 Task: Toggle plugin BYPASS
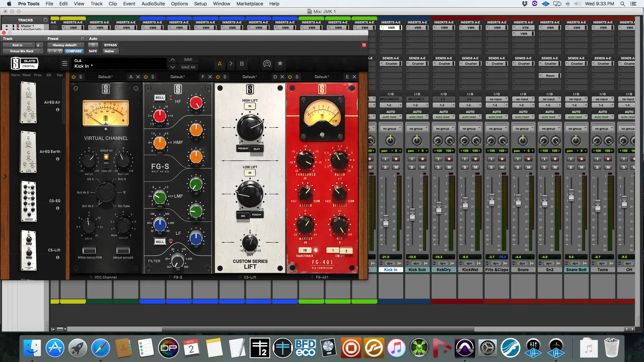(x=110, y=45)
